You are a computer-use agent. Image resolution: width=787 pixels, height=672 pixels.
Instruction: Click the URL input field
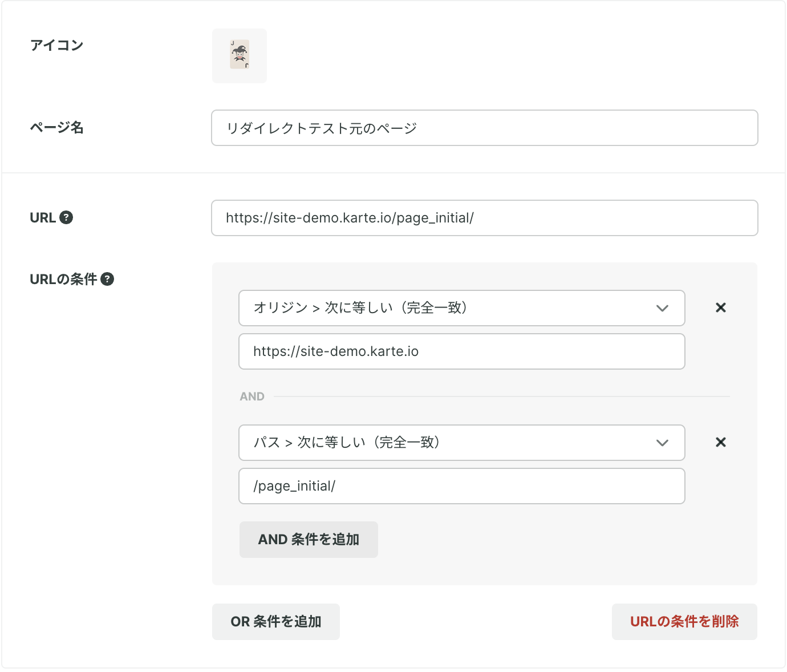click(485, 218)
